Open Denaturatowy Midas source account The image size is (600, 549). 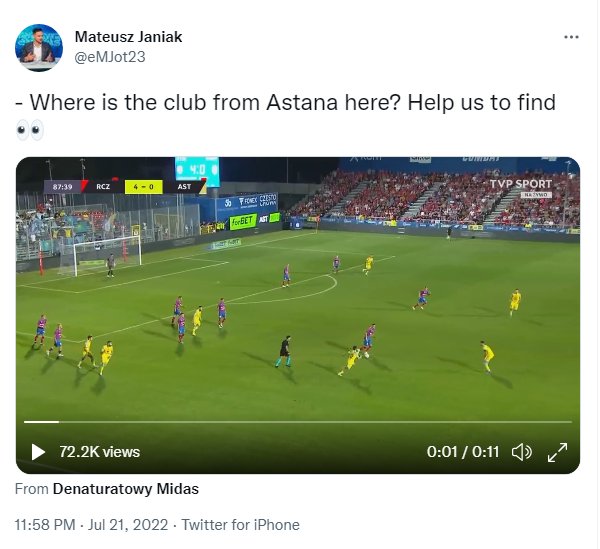click(x=126, y=489)
